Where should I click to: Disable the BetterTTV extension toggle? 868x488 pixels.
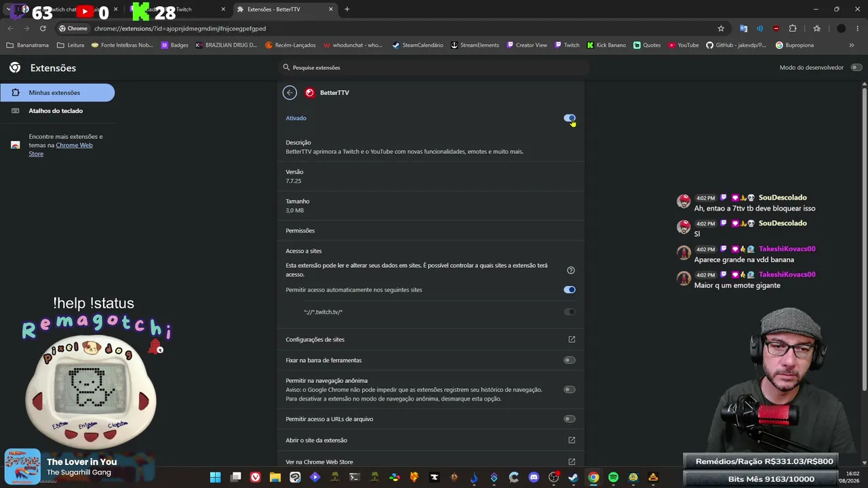(570, 118)
